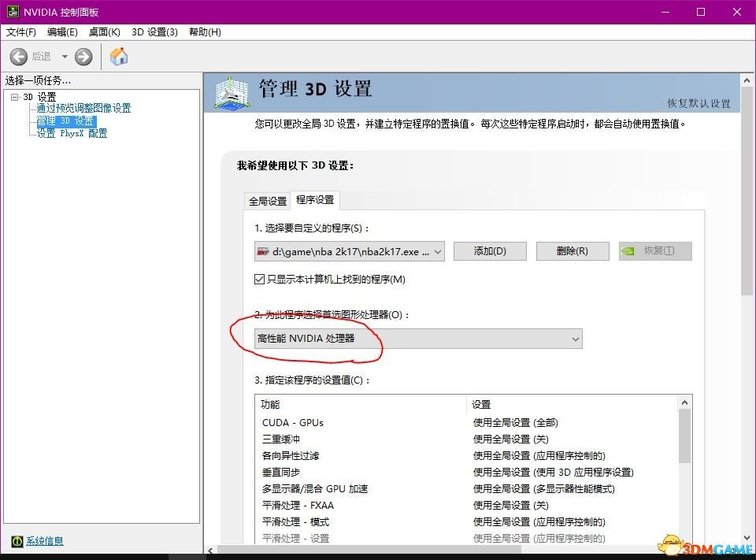This screenshot has height=560, width=756.
Task: Open back history dropdown arrow
Action: click(x=65, y=57)
